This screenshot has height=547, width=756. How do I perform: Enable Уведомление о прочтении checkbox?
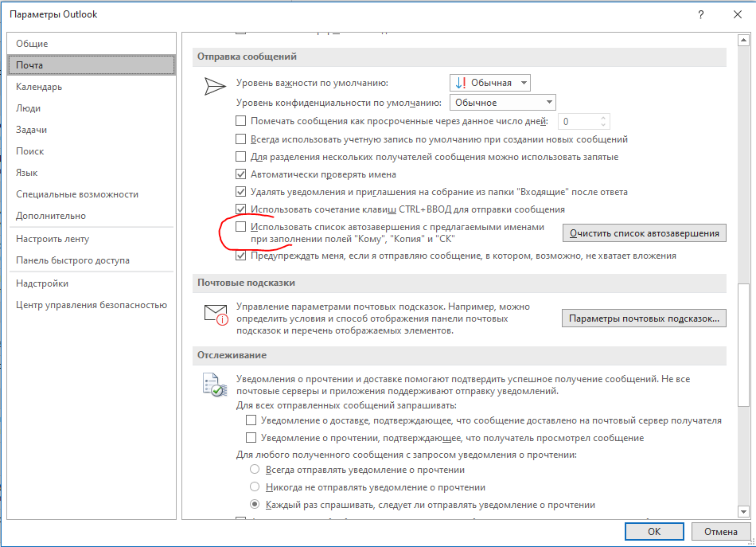pos(251,437)
